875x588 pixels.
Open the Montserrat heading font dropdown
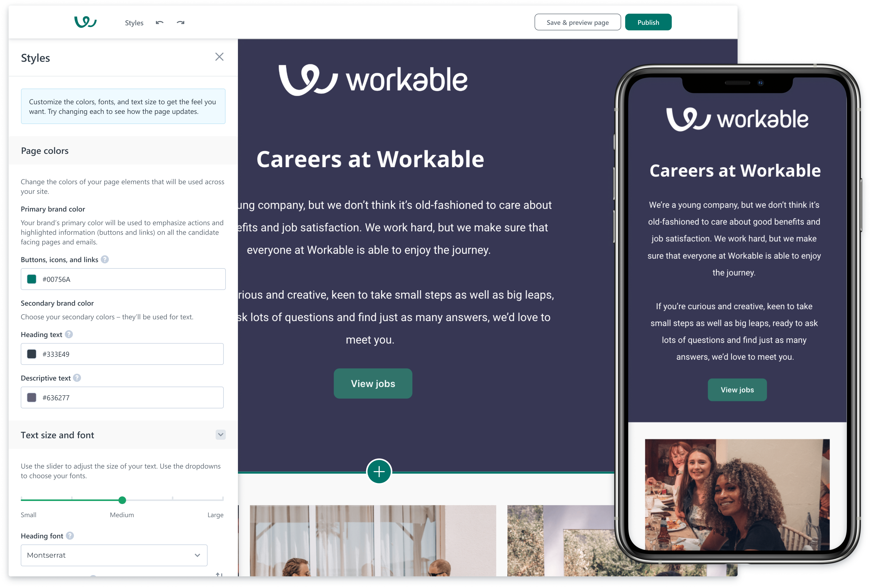coord(114,555)
